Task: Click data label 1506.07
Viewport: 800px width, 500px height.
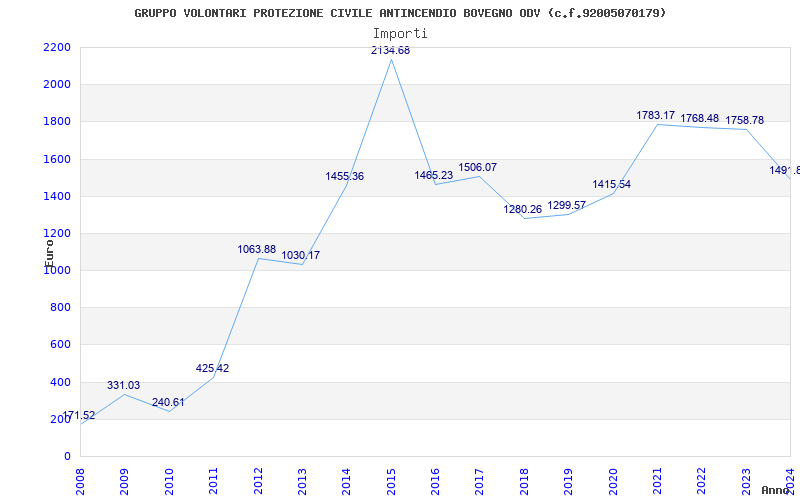Action: click(x=478, y=167)
